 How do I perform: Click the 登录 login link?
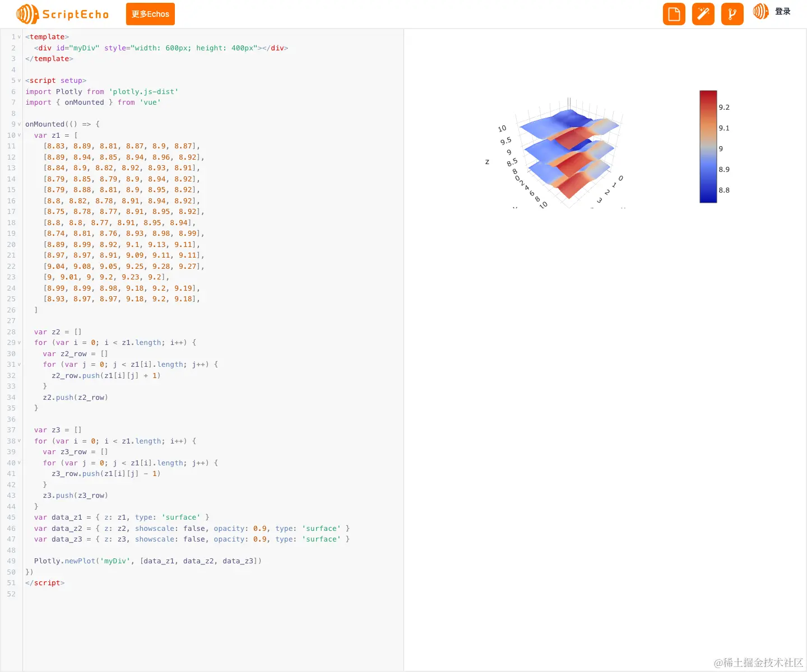pyautogui.click(x=783, y=11)
